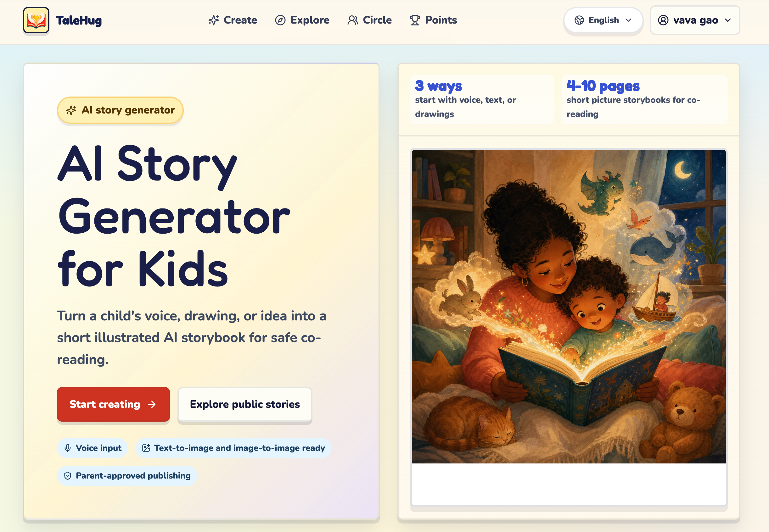Go to the Points menu item
This screenshot has height=532, width=769.
pyautogui.click(x=433, y=20)
